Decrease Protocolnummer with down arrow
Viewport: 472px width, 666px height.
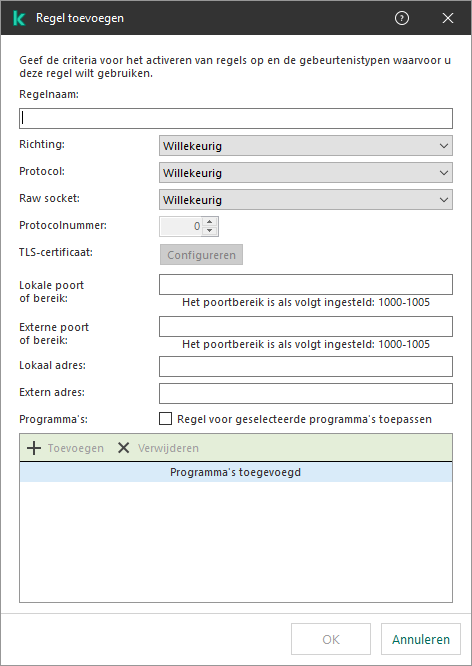[209, 231]
